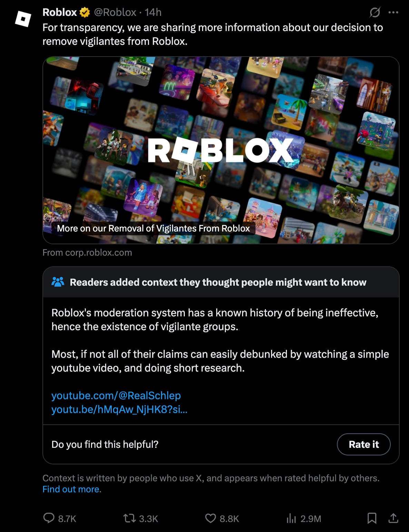Open the three-dot more options menu
The image size is (409, 532).
tap(393, 12)
